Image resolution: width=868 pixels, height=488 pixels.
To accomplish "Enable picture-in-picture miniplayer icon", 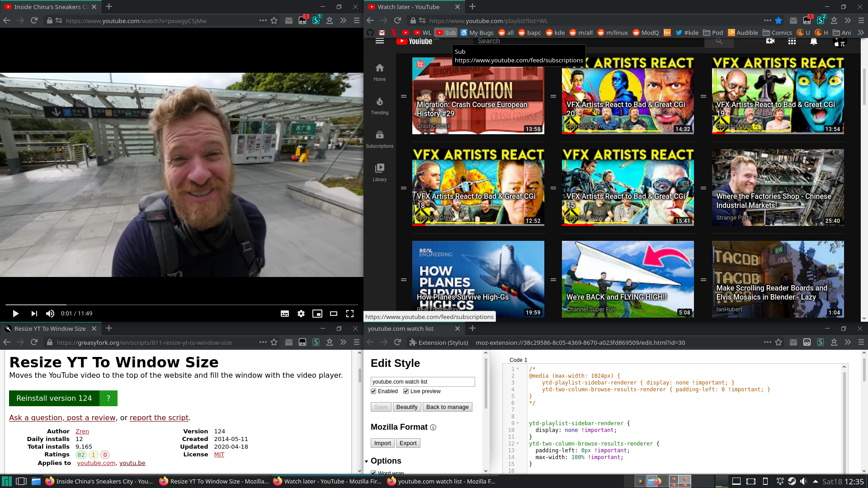I will click(317, 314).
